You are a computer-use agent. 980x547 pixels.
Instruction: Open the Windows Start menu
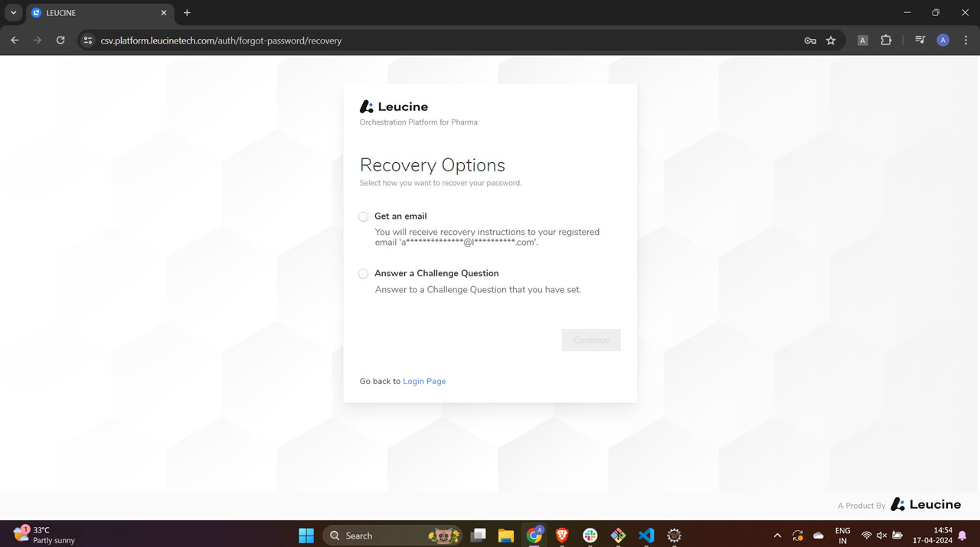pos(306,536)
